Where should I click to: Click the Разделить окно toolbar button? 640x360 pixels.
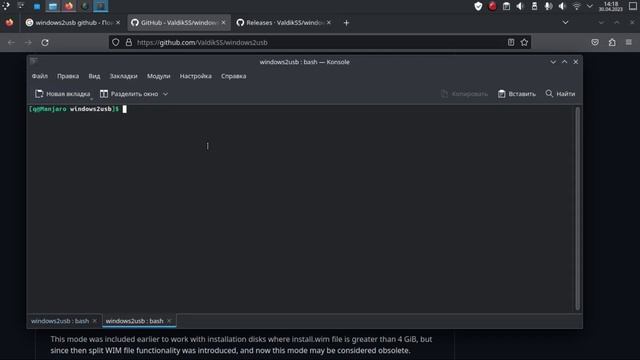(x=129, y=94)
